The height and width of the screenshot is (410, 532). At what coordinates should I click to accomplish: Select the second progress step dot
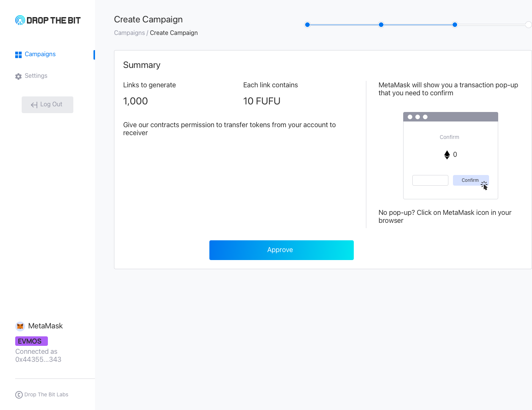click(381, 25)
